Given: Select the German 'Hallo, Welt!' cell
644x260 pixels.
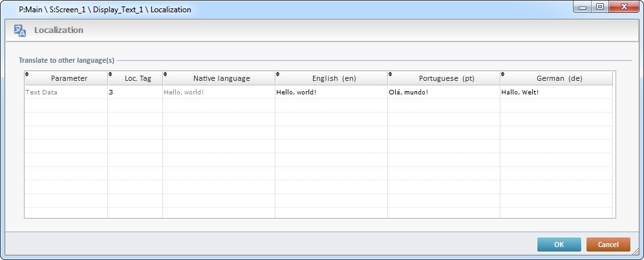Looking at the screenshot, I should point(555,92).
